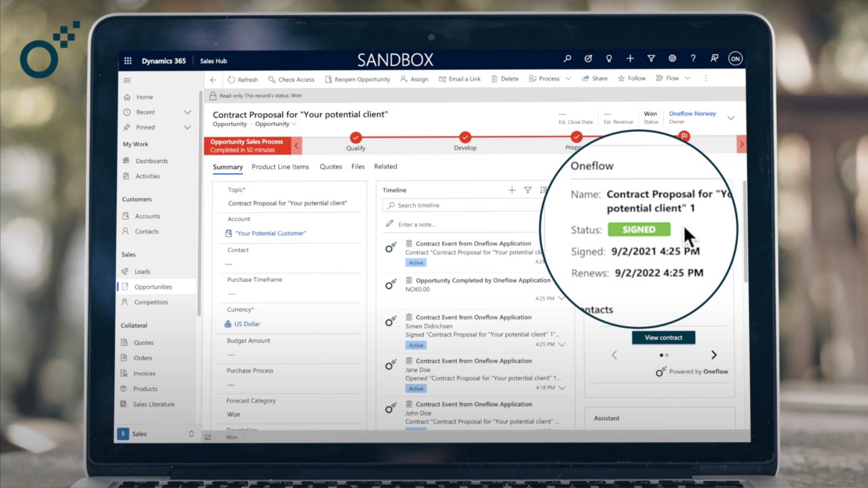868x488 pixels.
Task: Expand the record header chevron
Action: click(x=731, y=118)
